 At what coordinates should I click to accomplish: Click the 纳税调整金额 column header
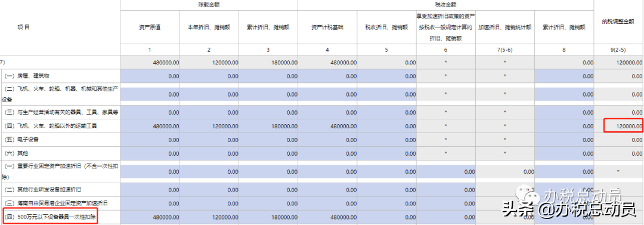point(618,22)
